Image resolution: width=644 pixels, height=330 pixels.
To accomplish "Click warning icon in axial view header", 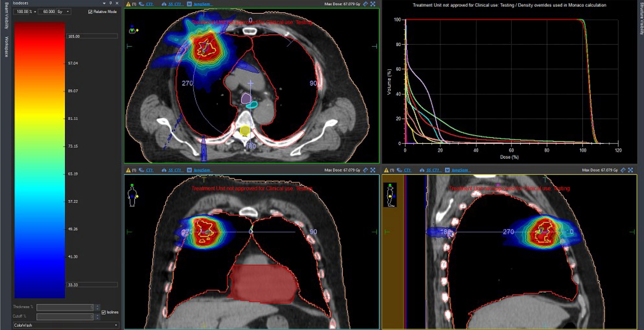I will pos(128,4).
